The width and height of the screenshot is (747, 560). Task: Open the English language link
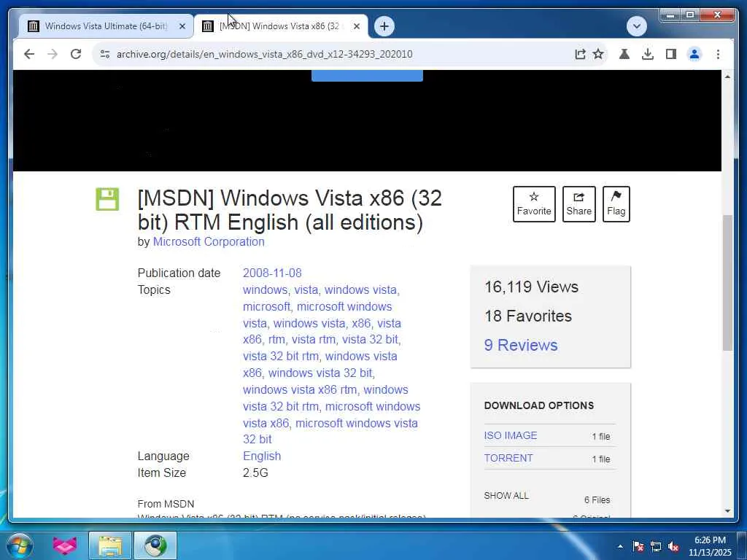tap(262, 456)
